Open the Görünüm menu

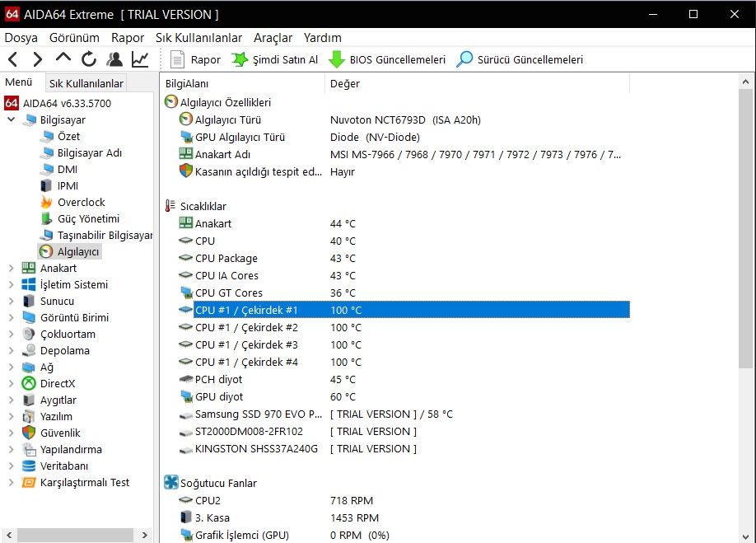pyautogui.click(x=74, y=38)
